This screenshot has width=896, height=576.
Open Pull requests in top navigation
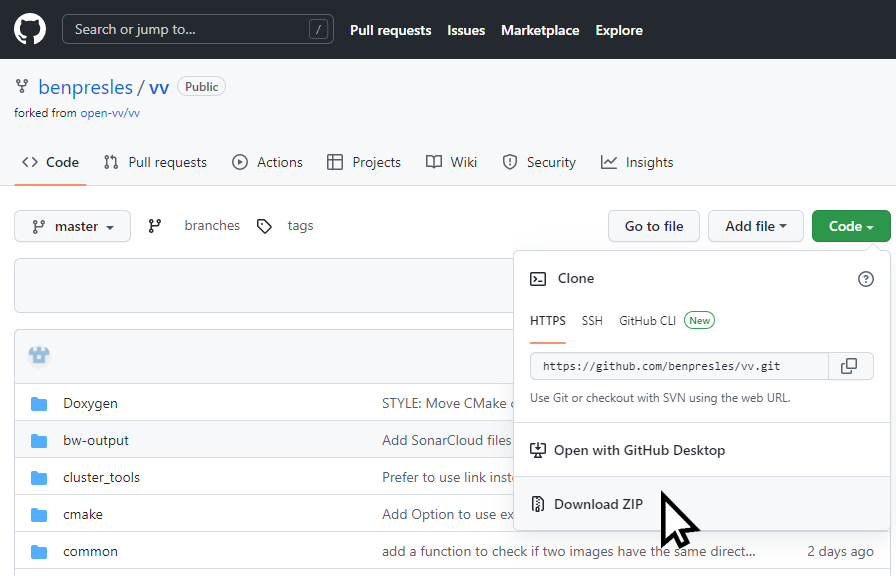pos(390,30)
